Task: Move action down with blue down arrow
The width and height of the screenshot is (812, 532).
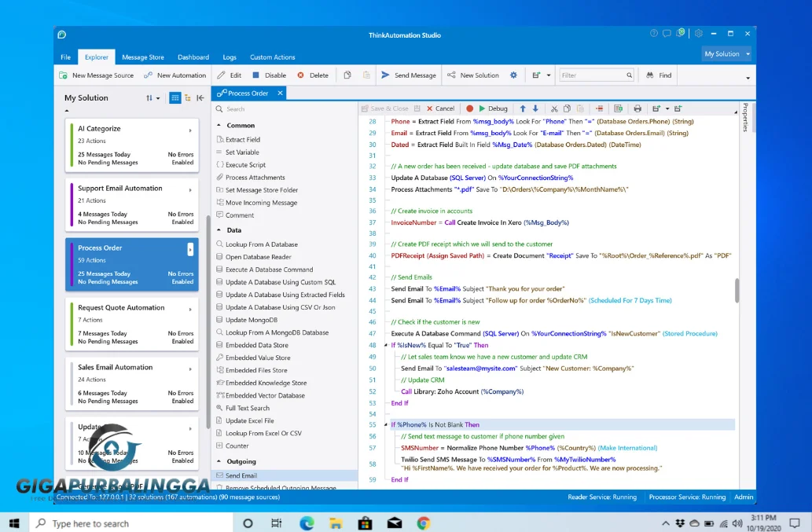Action: [x=535, y=108]
